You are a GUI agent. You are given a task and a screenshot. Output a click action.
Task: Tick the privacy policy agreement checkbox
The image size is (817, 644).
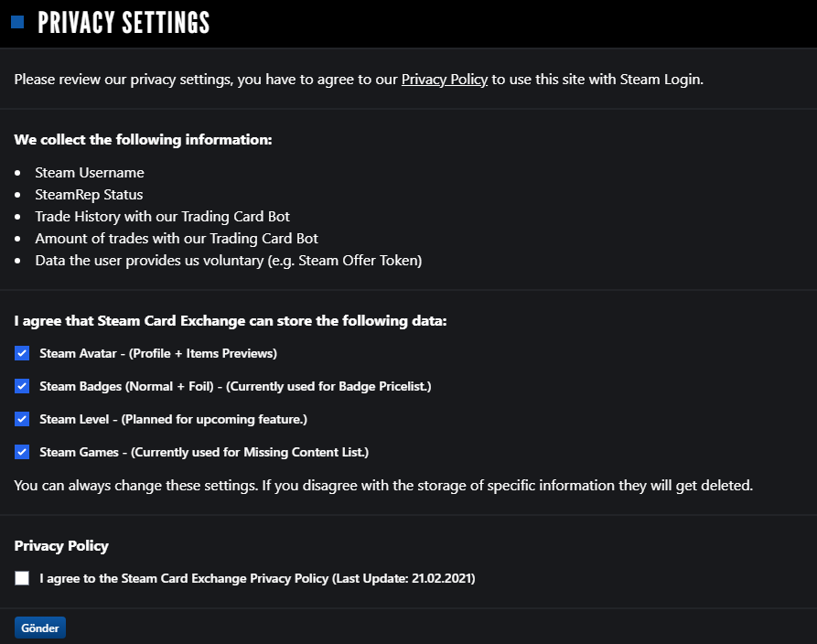[22, 578]
